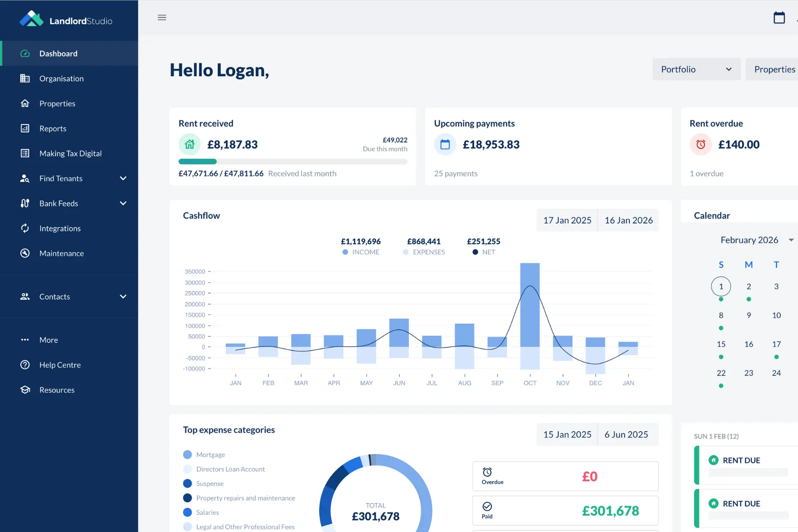This screenshot has height=532, width=798.
Task: Toggle the INCOME series in the Cashflow legend
Action: coord(361,252)
